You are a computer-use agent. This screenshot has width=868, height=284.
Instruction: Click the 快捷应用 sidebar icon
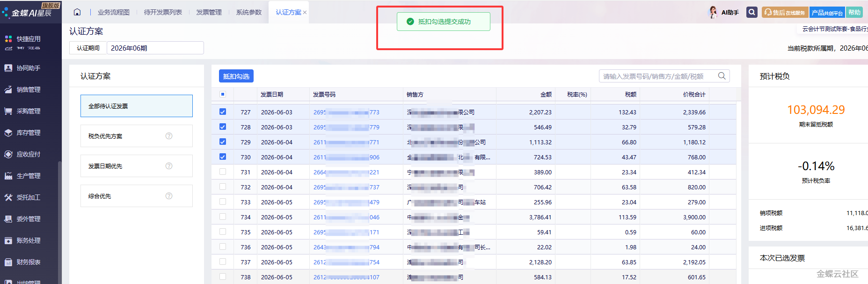pos(8,39)
